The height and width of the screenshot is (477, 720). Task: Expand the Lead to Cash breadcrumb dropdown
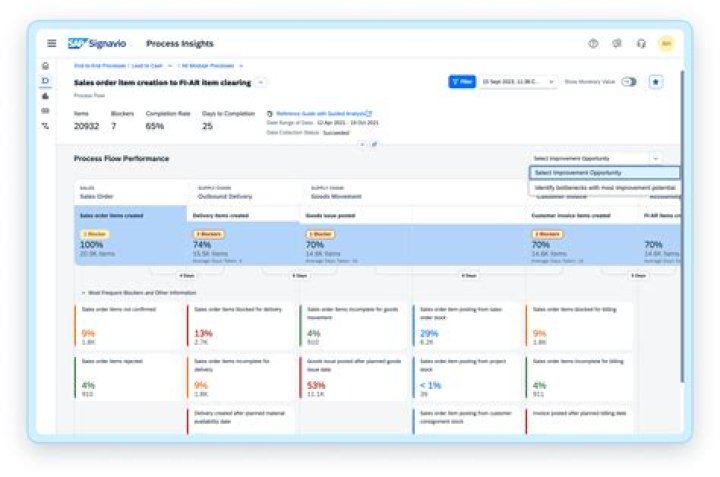pyautogui.click(x=170, y=66)
